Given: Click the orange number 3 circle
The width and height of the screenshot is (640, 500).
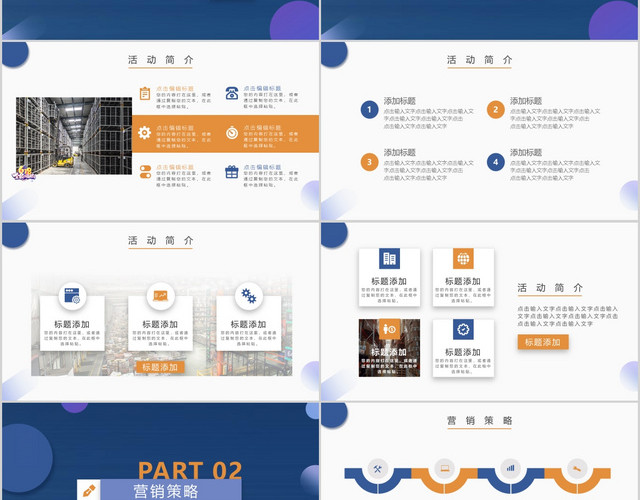Looking at the screenshot, I should tap(369, 162).
